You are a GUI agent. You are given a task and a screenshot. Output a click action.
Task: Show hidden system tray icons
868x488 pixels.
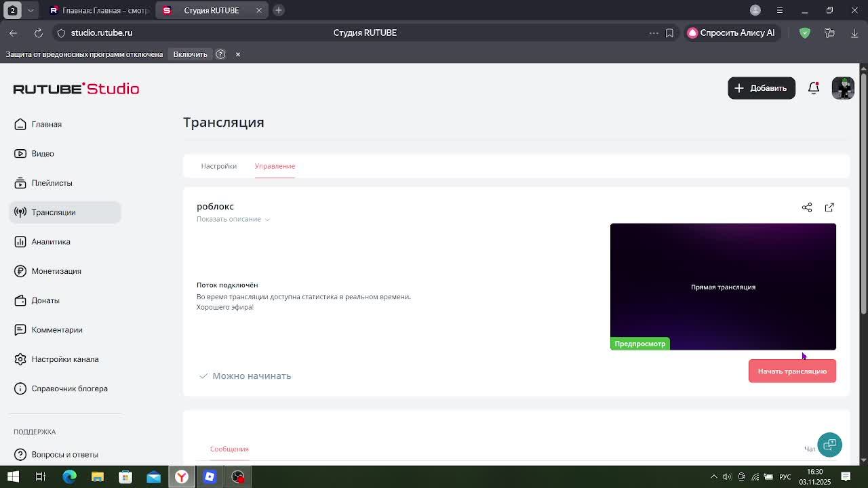point(713,476)
